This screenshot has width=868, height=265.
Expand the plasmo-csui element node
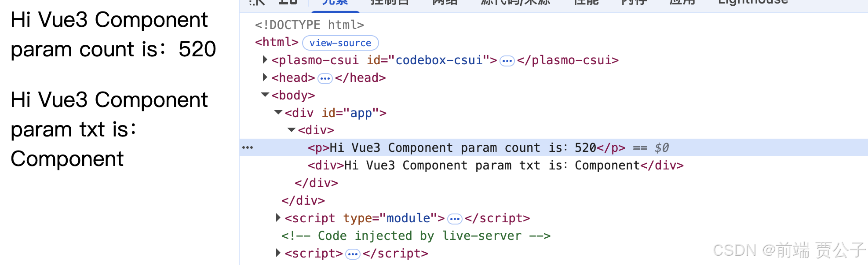pyautogui.click(x=265, y=59)
